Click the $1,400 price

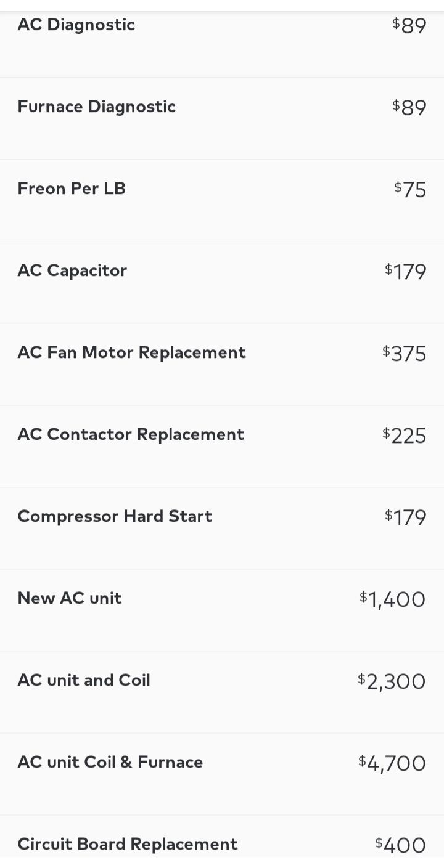(x=393, y=599)
